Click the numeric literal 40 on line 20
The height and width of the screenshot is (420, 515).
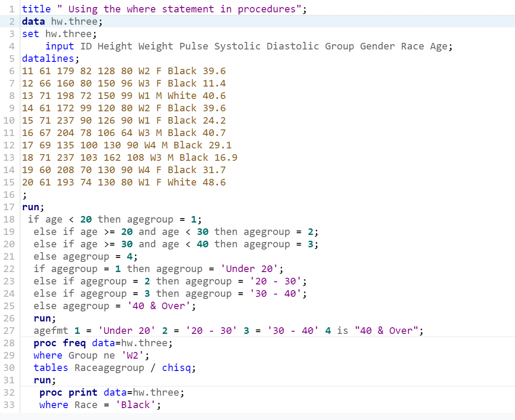pyautogui.click(x=202, y=244)
